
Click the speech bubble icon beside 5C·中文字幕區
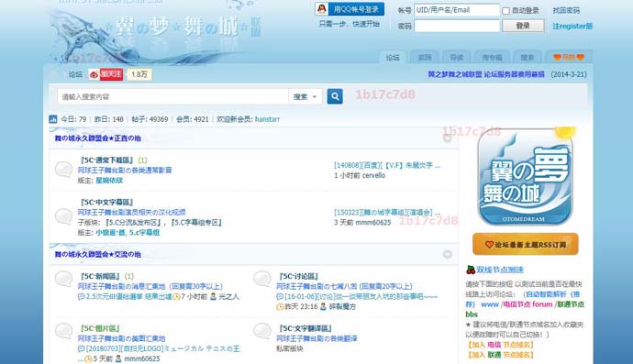[63, 216]
